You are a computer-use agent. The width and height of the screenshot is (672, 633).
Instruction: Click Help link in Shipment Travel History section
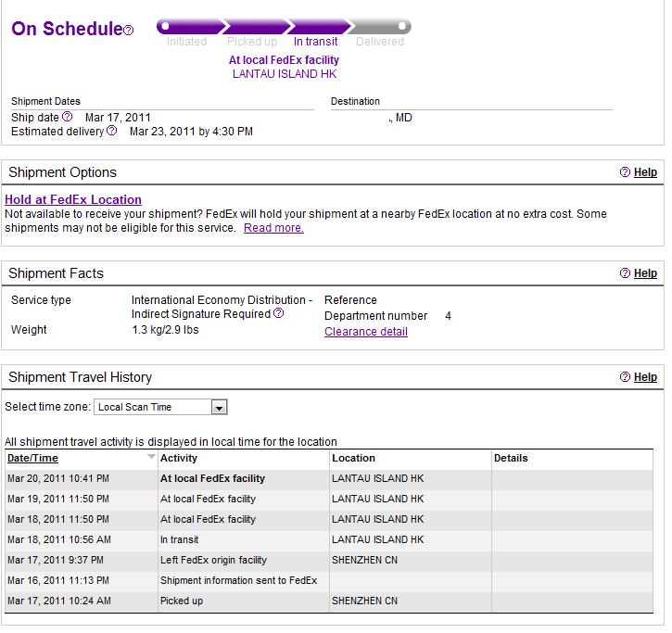[x=645, y=377]
